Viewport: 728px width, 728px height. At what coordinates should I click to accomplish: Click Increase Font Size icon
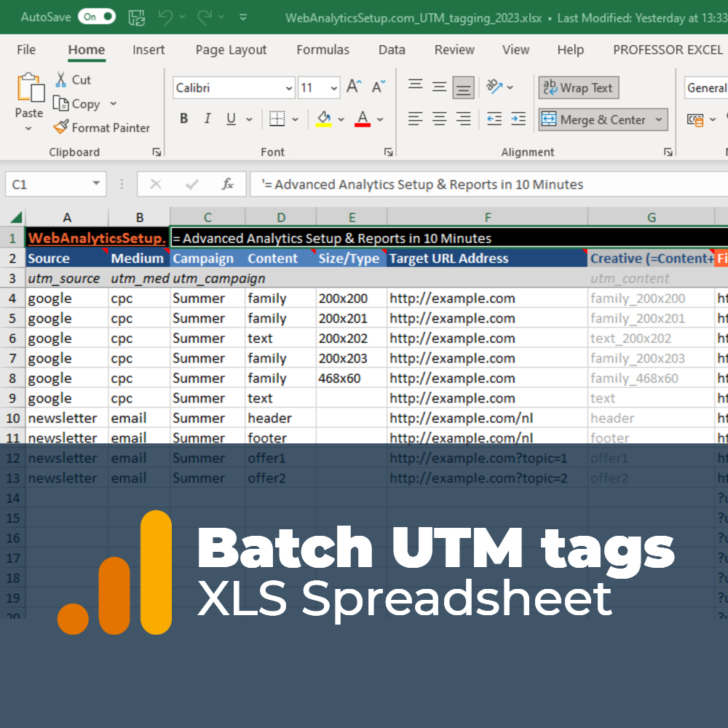(354, 87)
